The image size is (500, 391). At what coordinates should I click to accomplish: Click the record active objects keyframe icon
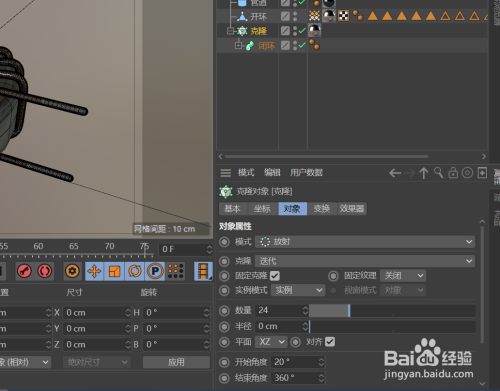pos(24,271)
